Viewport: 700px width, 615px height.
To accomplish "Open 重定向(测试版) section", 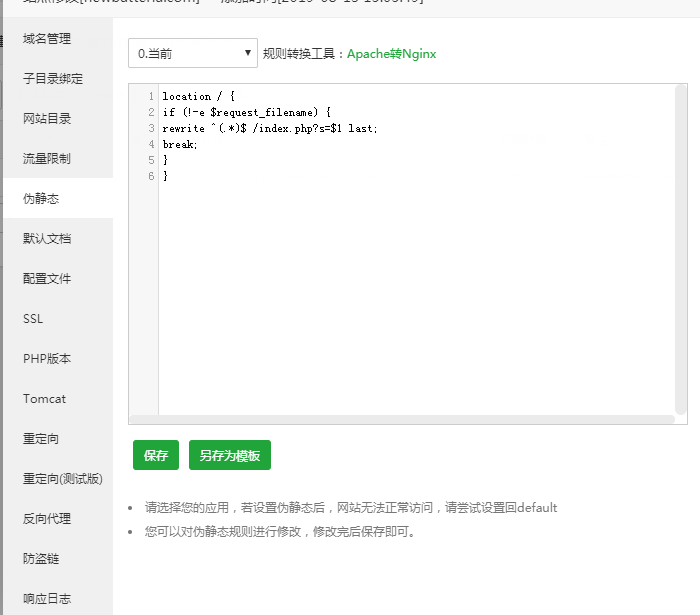I will pyautogui.click(x=62, y=478).
